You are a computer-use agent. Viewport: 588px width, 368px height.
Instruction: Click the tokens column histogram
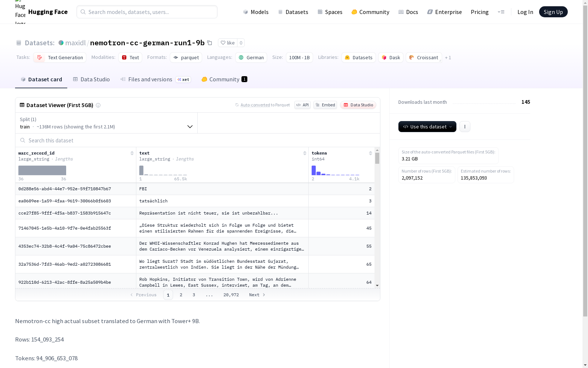(x=335, y=170)
